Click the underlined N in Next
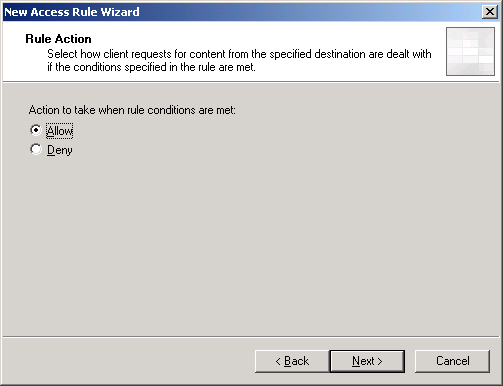 (x=356, y=361)
